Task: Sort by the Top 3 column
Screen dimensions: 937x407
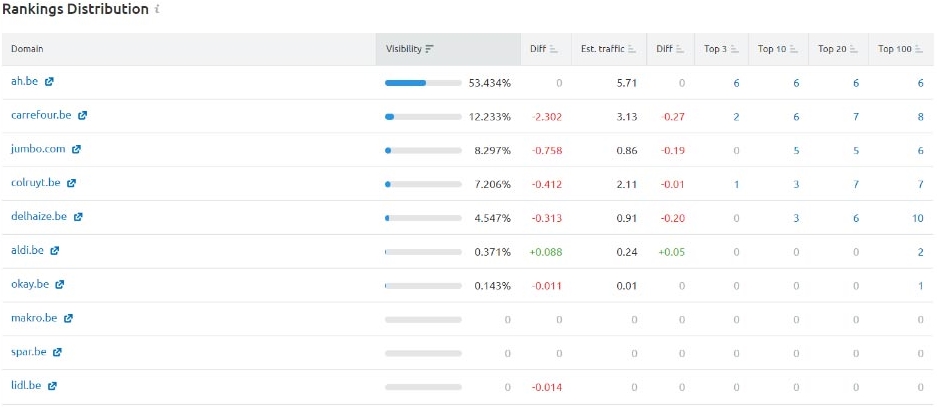Action: coord(721,49)
